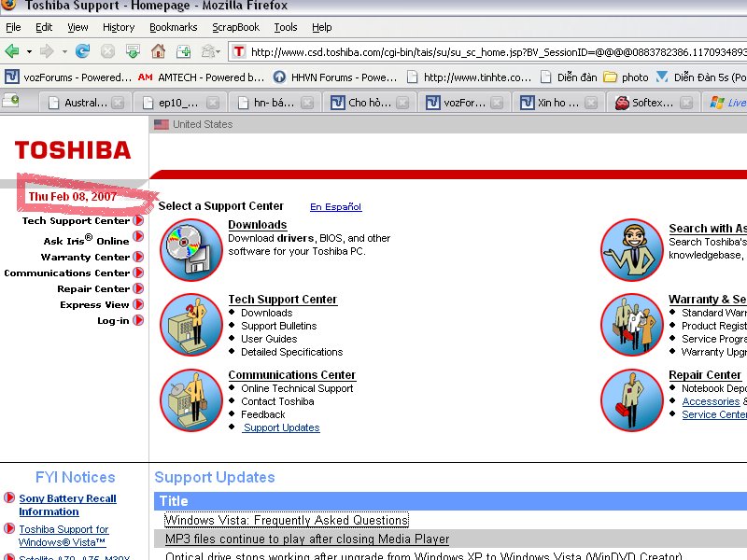Click the Home icon in the toolbar

(158, 51)
